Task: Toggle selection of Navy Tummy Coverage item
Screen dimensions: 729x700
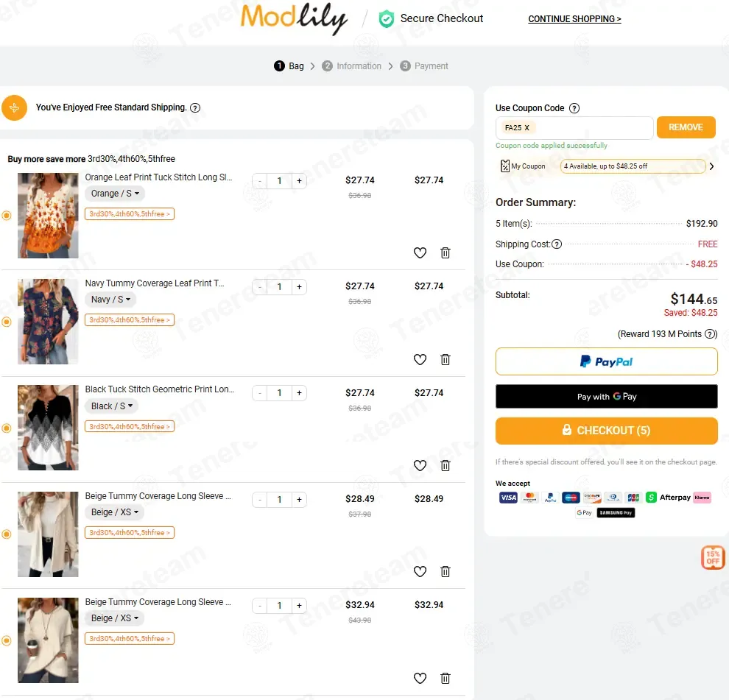Action: 7,322
